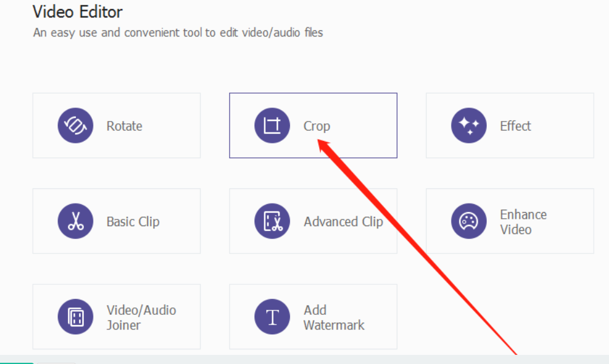
Task: Choose the Add Watermark label
Action: tap(334, 317)
